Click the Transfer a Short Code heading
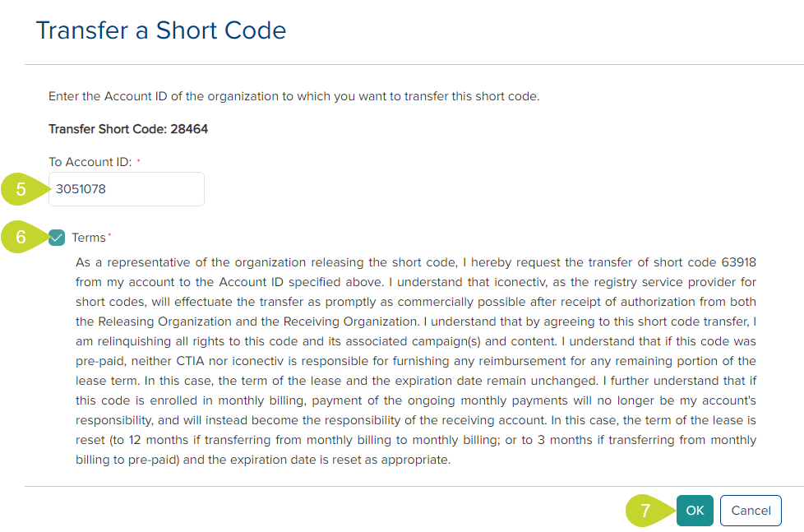The width and height of the screenshot is (804, 532). tap(161, 31)
